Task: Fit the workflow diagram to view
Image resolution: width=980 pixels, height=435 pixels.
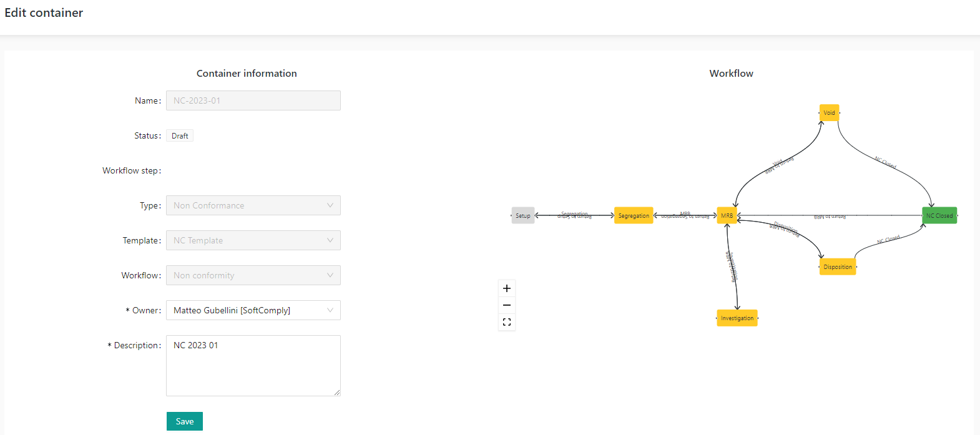Action: coord(507,322)
